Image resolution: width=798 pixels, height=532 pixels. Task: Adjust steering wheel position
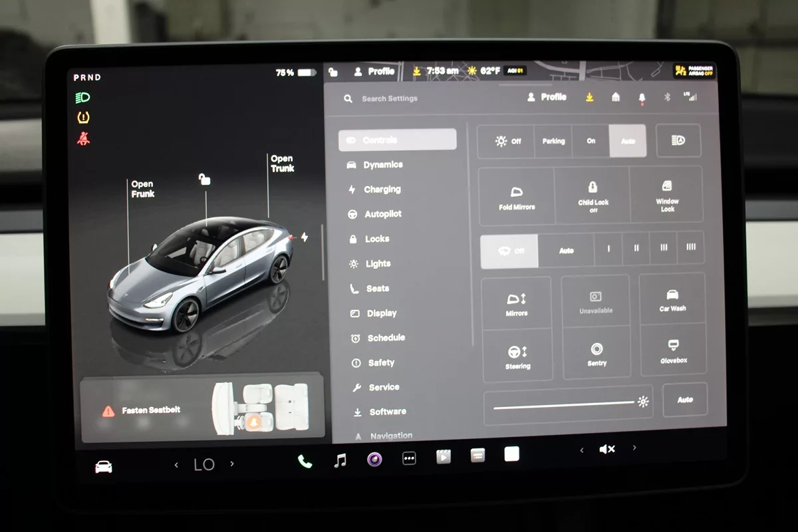point(517,356)
